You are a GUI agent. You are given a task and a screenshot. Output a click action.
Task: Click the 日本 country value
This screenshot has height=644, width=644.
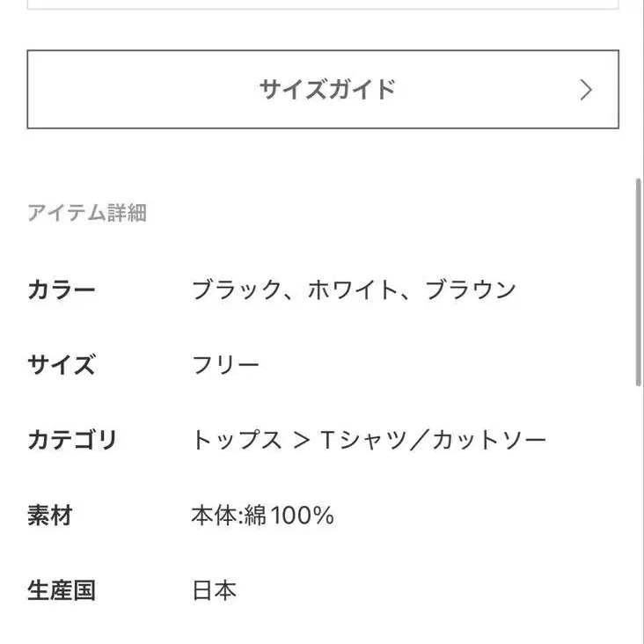pyautogui.click(x=214, y=590)
